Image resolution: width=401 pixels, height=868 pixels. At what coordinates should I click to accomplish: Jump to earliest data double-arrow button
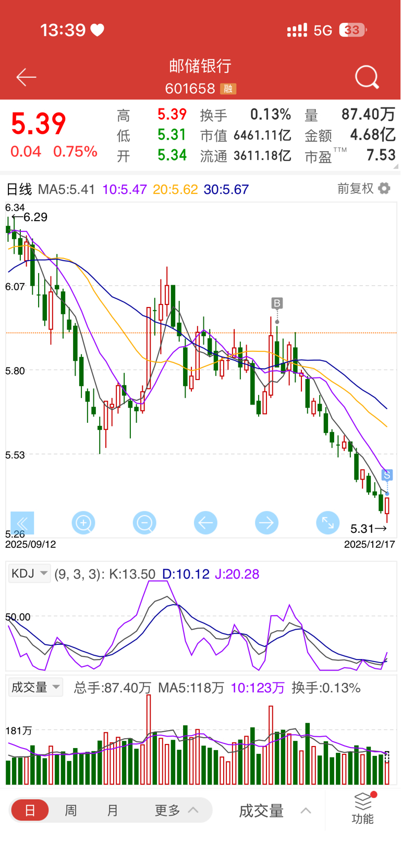pyautogui.click(x=22, y=523)
